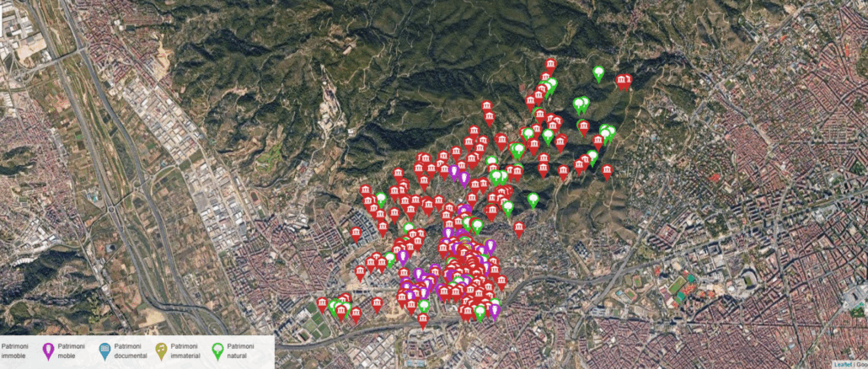The image size is (868, 369).
Task: Click the upper-left purple marker of the northern pair
Action: (454, 172)
